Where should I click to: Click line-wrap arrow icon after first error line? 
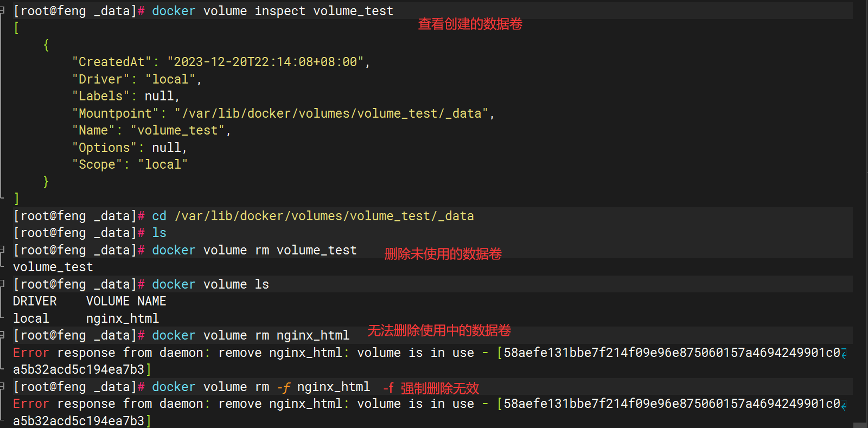pos(844,353)
